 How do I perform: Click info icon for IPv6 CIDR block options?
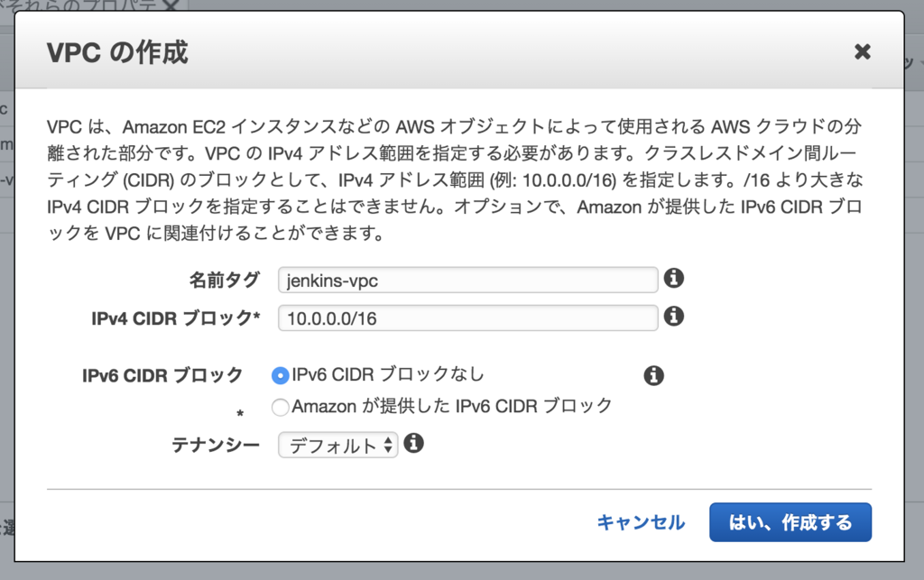point(653,375)
